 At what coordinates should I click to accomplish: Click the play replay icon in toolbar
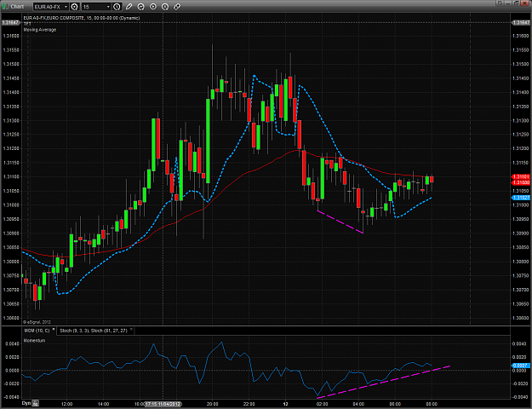tap(153, 7)
